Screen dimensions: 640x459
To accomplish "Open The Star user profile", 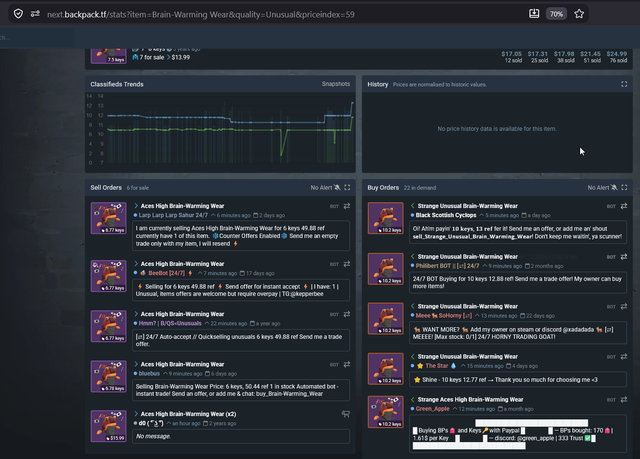I will click(x=437, y=366).
